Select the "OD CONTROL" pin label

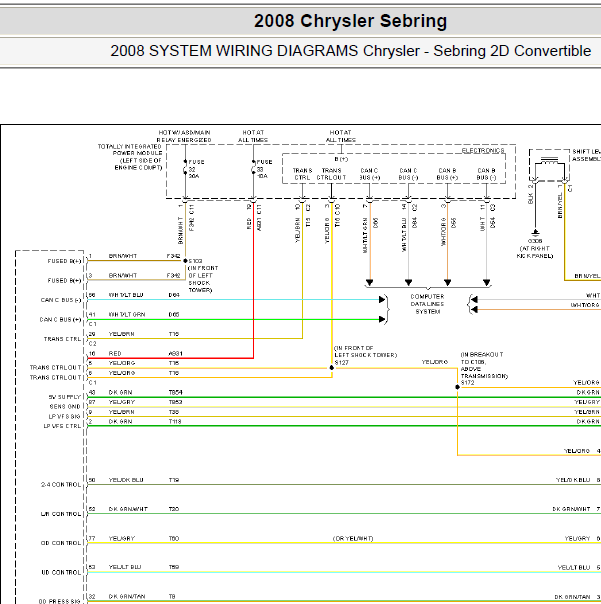click(61, 543)
